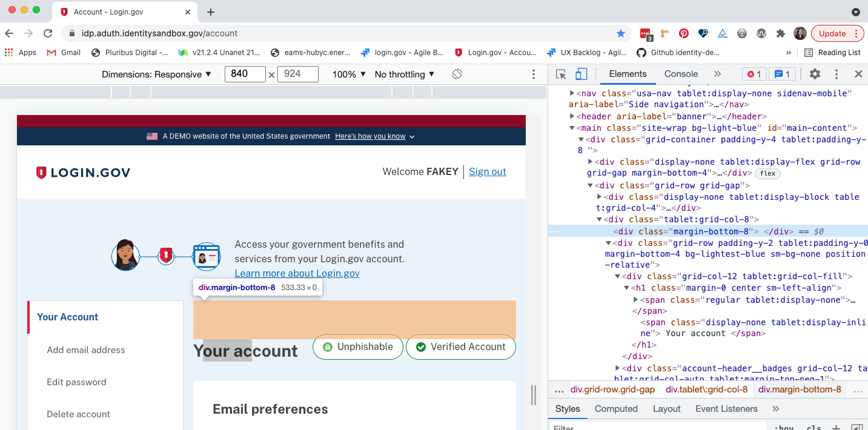Click the Chrome Update button
The image size is (868, 430).
coord(837,33)
